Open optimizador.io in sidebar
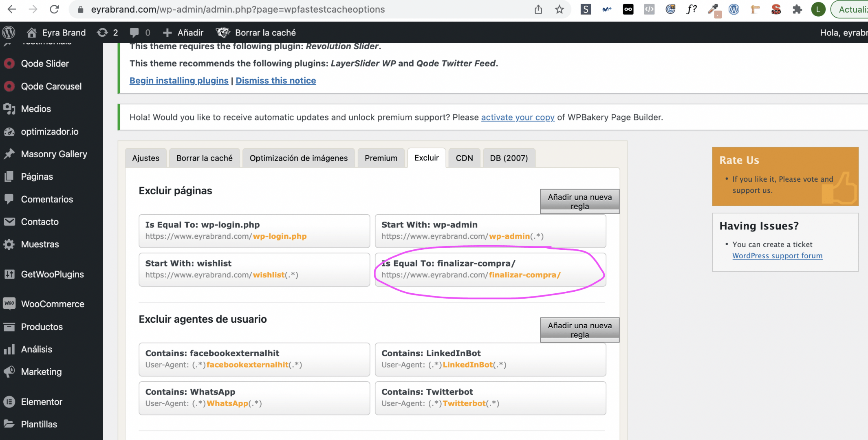This screenshot has width=868, height=440. click(x=50, y=132)
